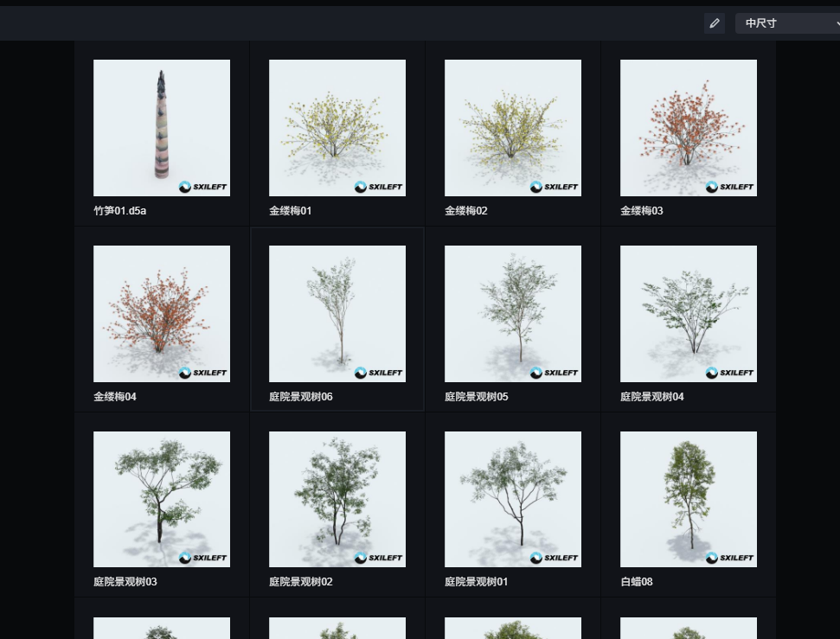This screenshot has height=639, width=840.
Task: Select the 金缕梅04 plant thumbnail
Action: (x=162, y=314)
